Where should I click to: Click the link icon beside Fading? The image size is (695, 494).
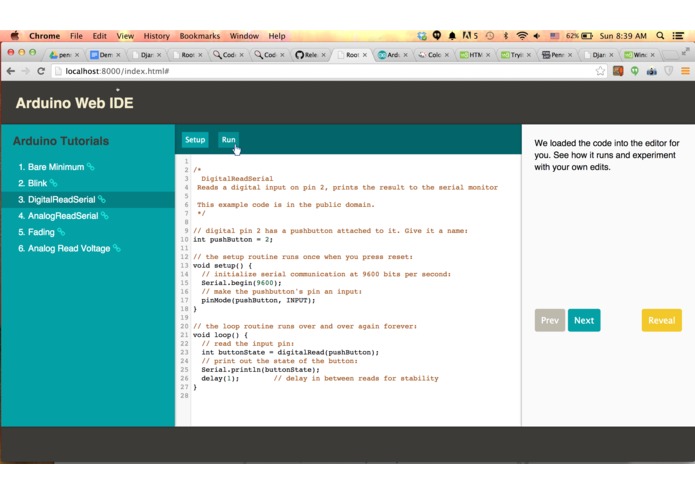coord(61,232)
